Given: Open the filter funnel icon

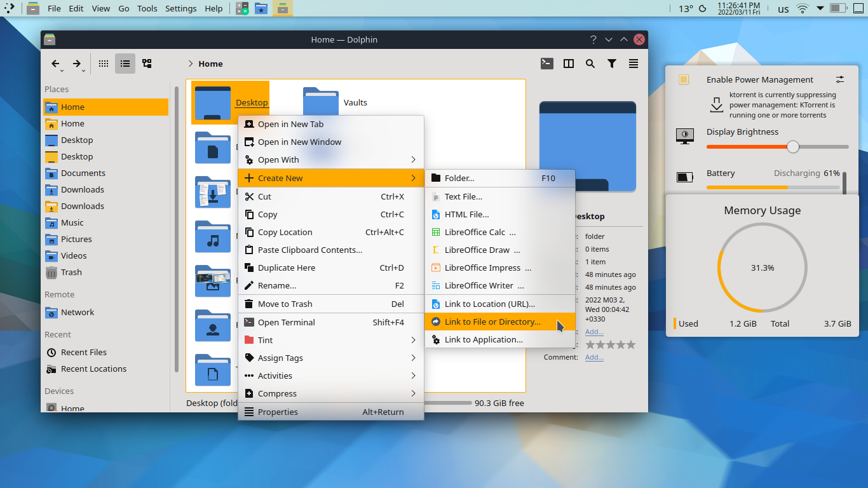Looking at the screenshot, I should point(612,64).
